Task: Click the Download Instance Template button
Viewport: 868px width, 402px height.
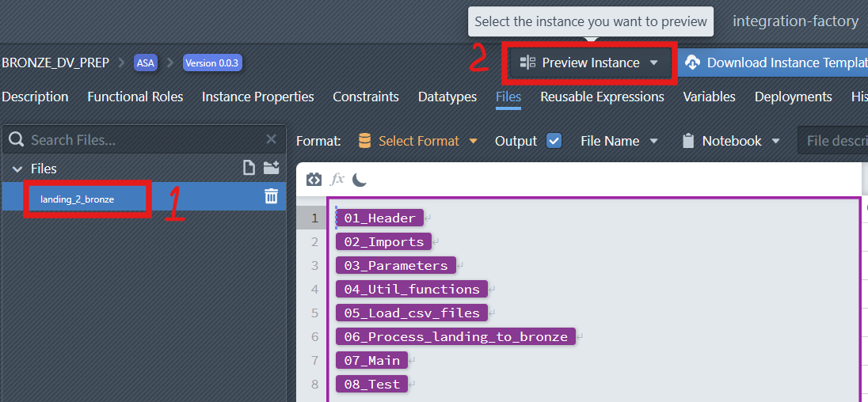Action: coord(776,63)
